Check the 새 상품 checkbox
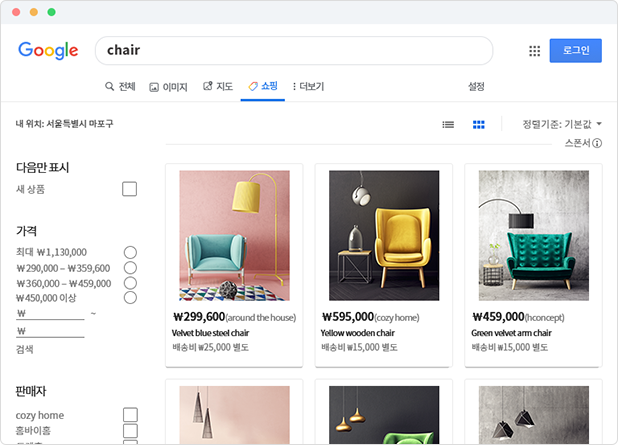 129,189
